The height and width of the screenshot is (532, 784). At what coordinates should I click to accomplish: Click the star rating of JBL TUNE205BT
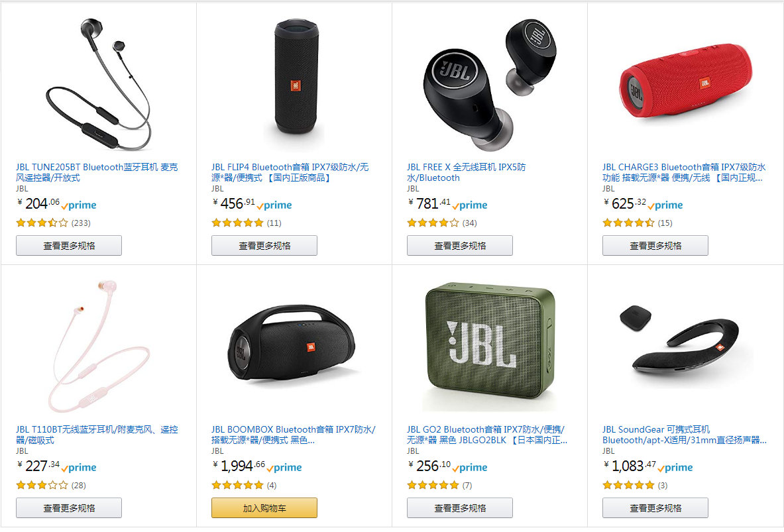42,223
